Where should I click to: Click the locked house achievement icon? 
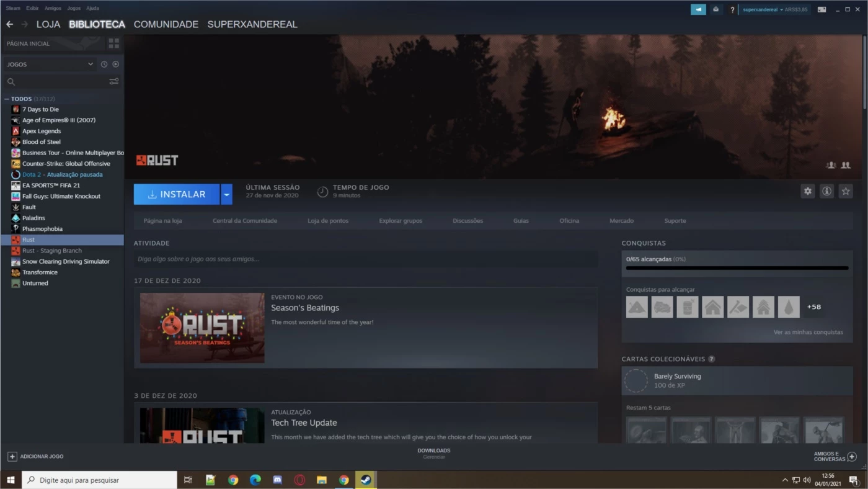click(712, 307)
